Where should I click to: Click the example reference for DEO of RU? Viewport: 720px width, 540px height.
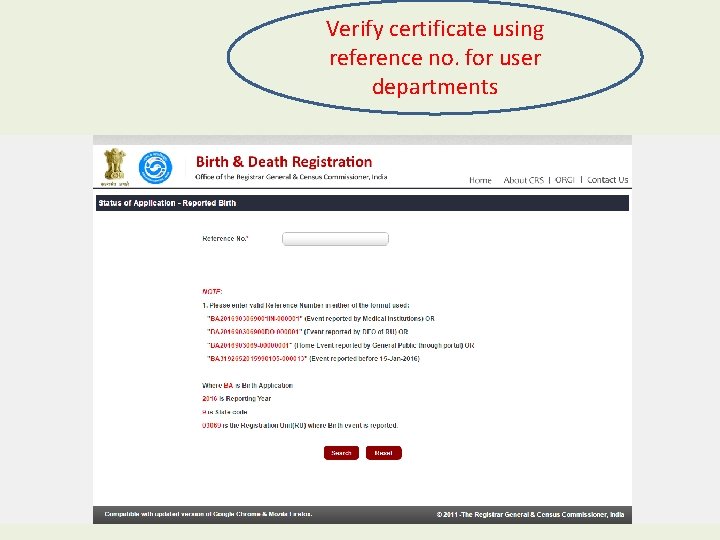pos(254,332)
